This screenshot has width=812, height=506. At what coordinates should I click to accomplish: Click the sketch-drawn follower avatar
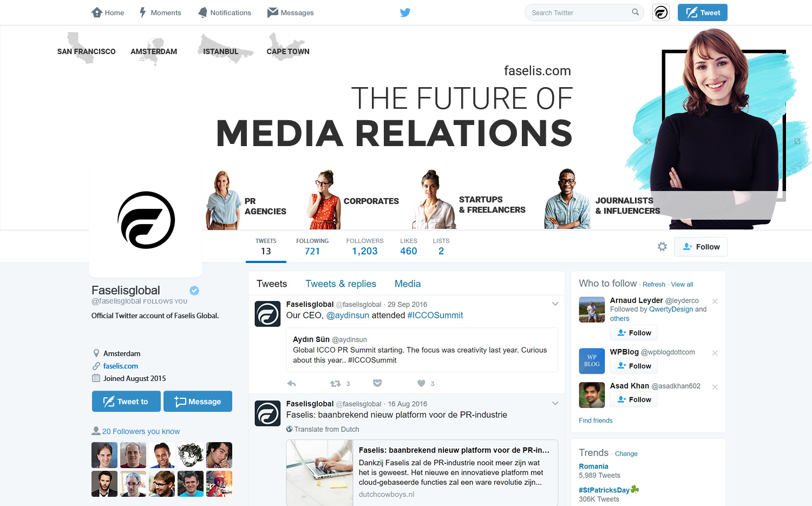[191, 455]
